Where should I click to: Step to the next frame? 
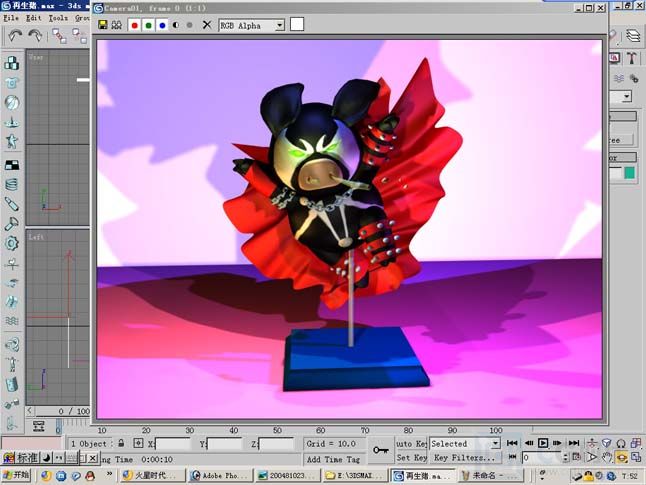click(557, 443)
